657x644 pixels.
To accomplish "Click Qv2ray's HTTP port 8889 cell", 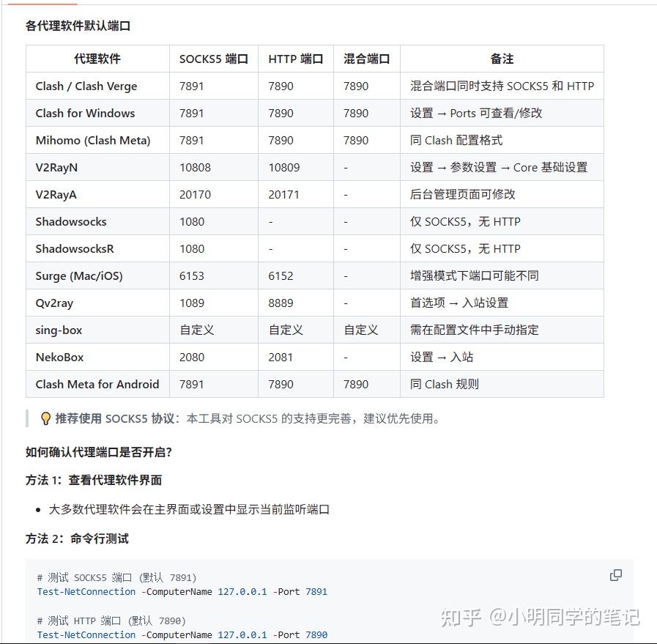I will 281,303.
